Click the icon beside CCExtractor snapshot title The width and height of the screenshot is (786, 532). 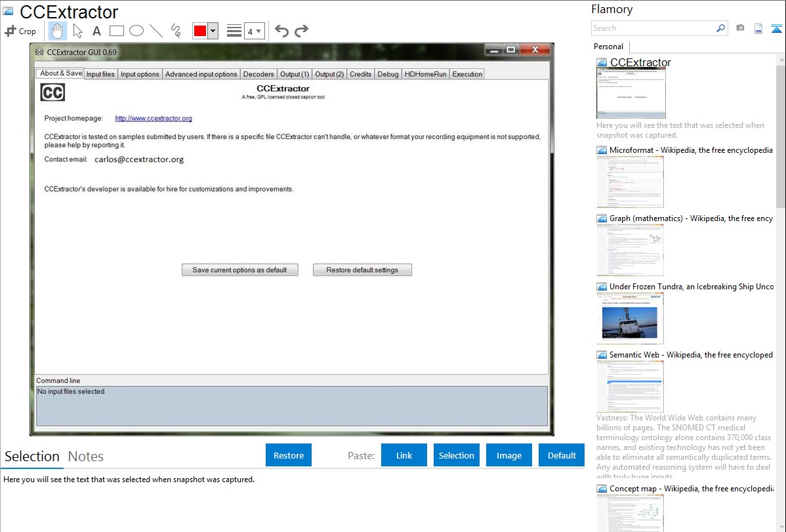point(602,63)
